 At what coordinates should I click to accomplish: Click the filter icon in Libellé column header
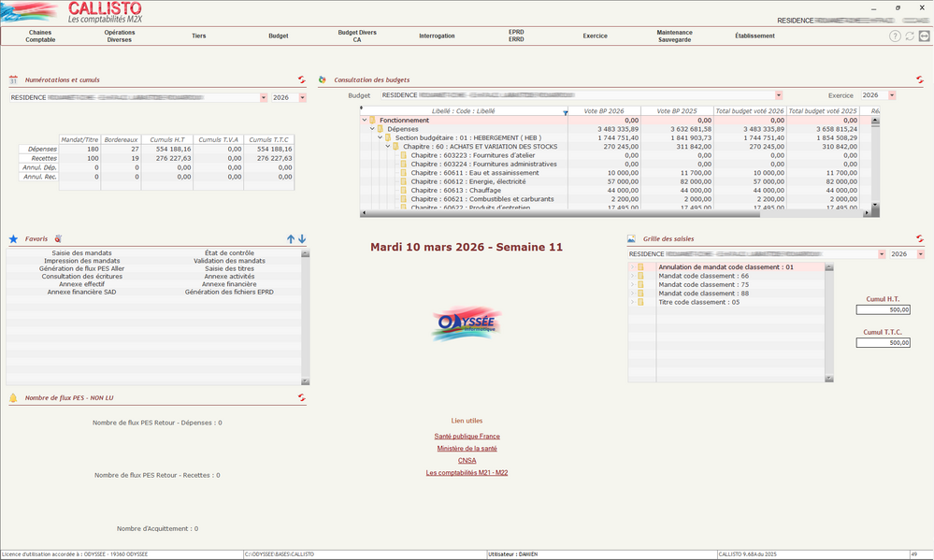point(565,111)
